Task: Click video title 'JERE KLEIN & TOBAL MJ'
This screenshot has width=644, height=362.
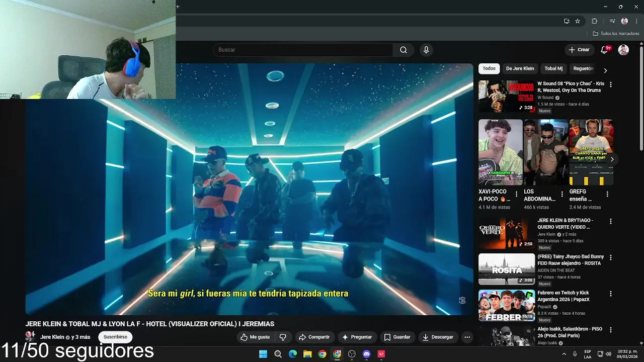Action: [x=150, y=324]
